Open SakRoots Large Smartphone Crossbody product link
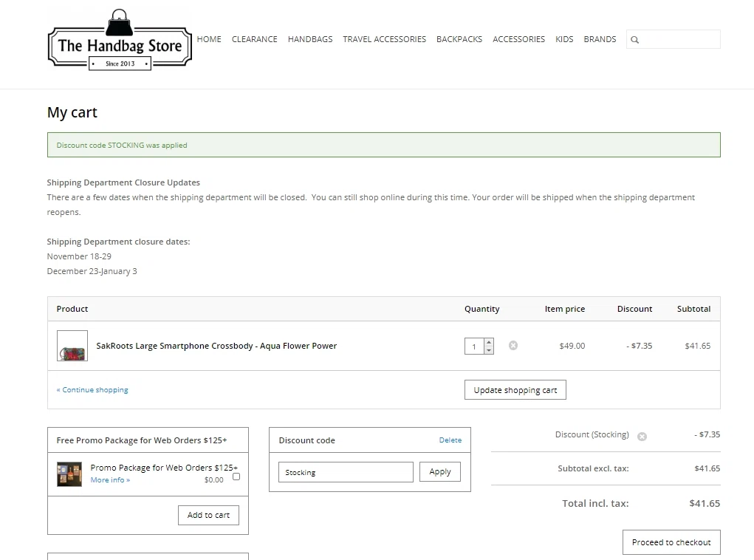 (x=216, y=346)
